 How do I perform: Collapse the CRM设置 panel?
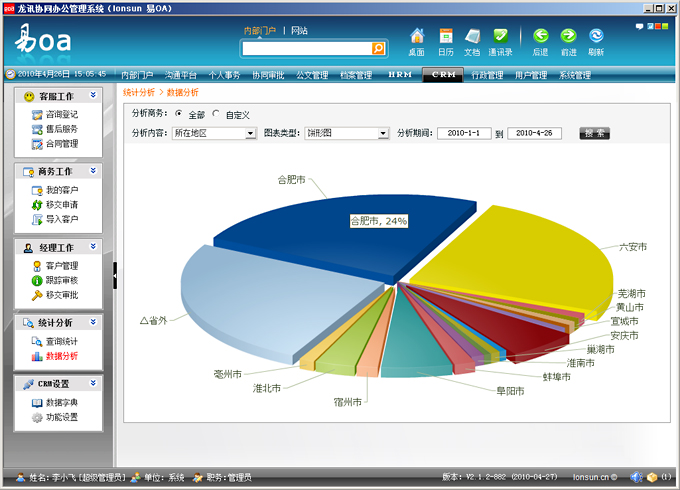click(x=93, y=383)
